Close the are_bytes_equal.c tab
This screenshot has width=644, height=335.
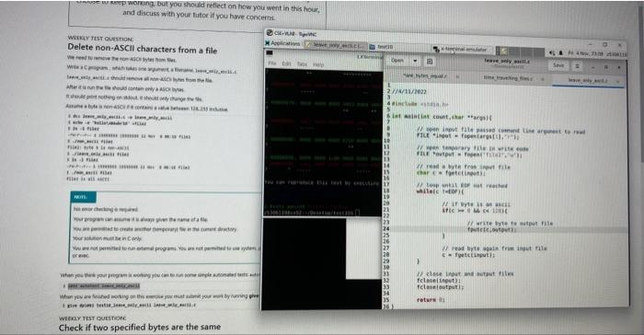pyautogui.click(x=457, y=76)
